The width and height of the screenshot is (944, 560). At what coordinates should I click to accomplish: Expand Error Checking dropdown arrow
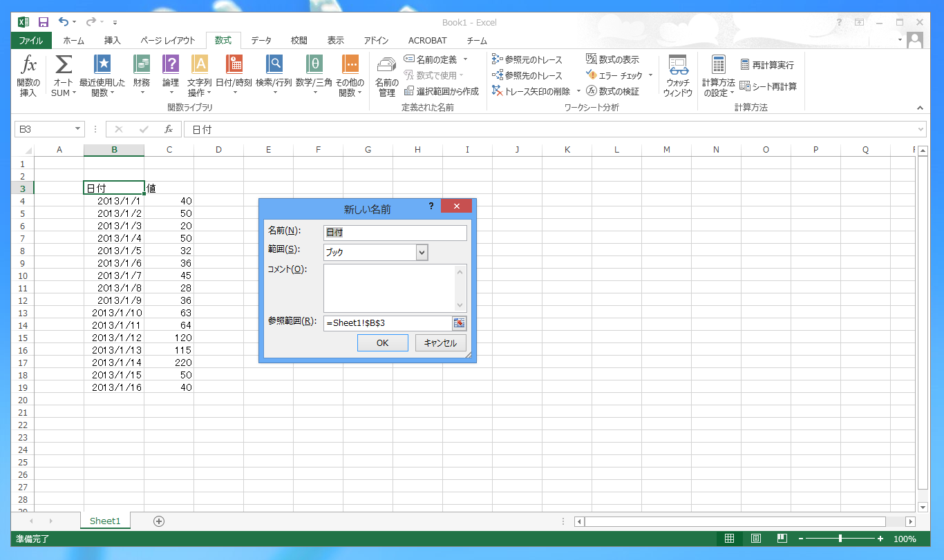coord(650,75)
